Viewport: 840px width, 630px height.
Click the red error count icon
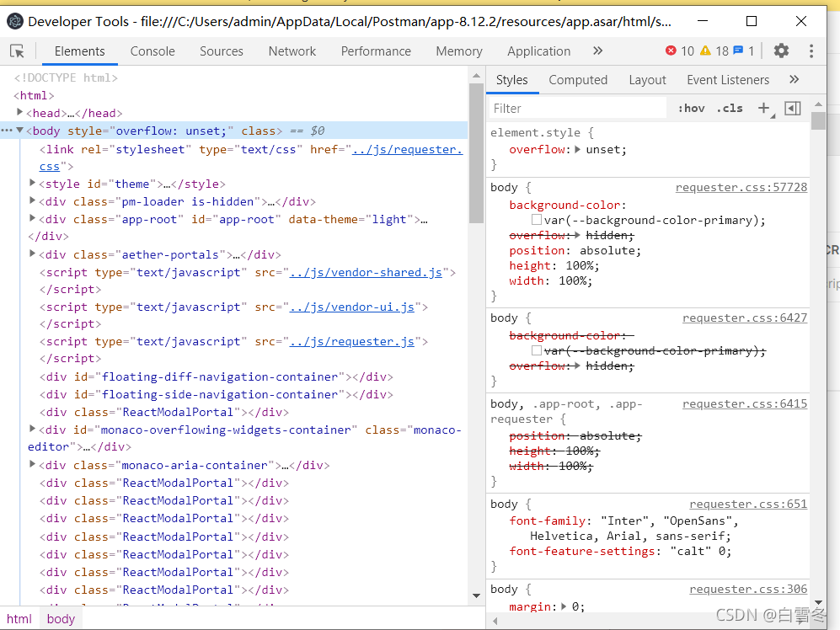click(671, 51)
